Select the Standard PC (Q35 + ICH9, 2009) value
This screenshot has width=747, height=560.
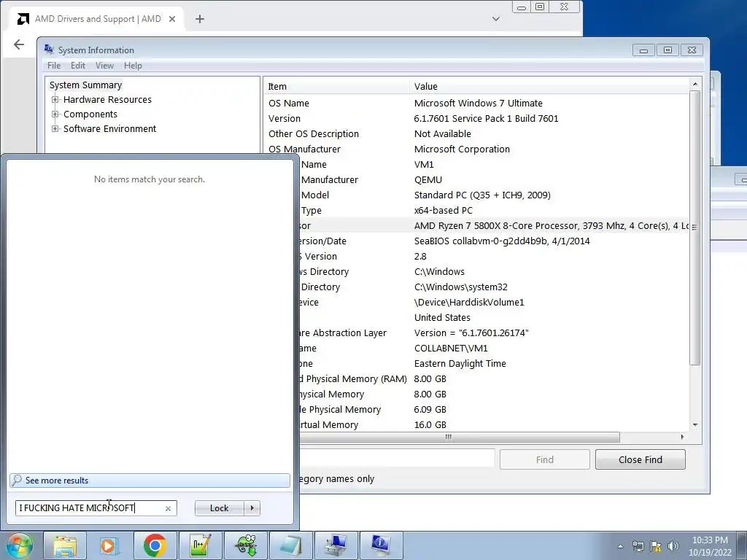click(x=482, y=195)
